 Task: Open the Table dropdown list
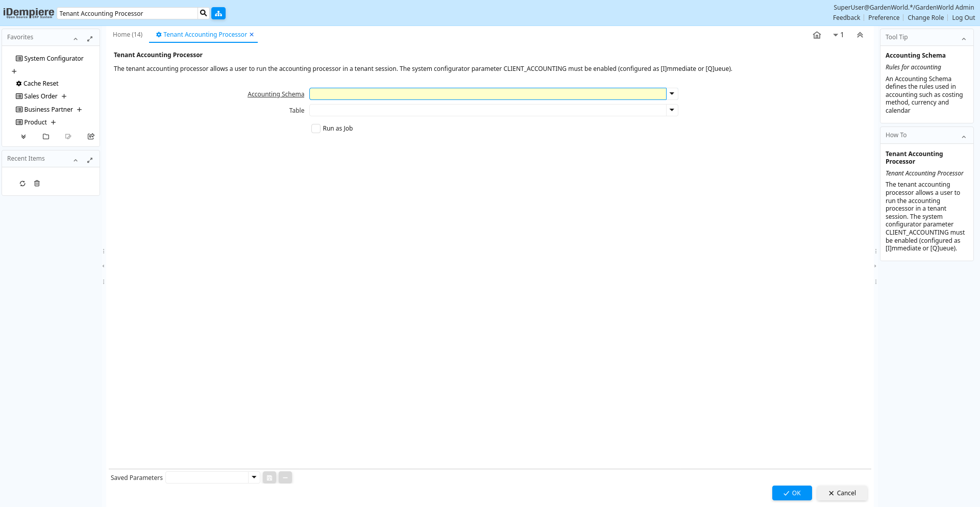[x=672, y=110]
